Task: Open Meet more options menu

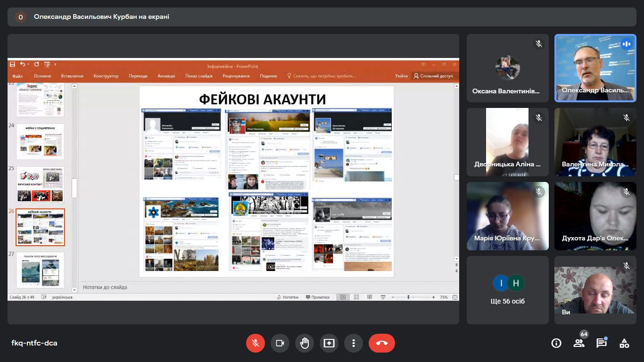Action: [x=354, y=343]
